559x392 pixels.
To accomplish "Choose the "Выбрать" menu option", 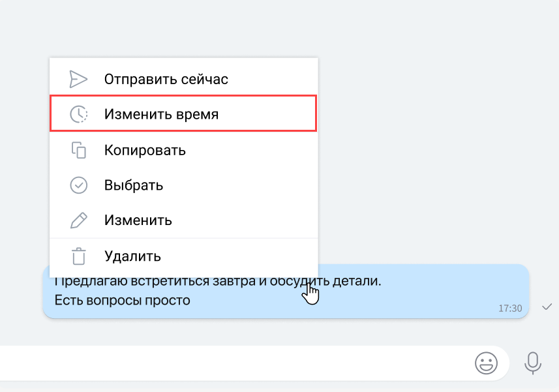I will (134, 185).
